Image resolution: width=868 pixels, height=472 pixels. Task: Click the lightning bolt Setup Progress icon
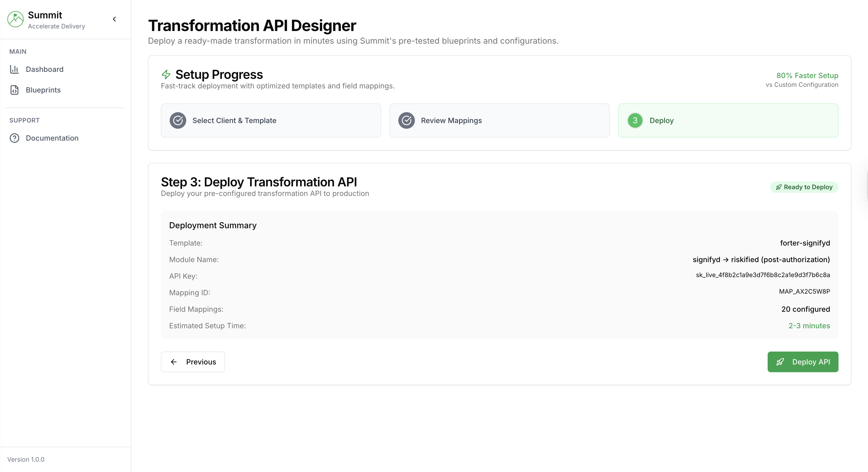coord(166,74)
